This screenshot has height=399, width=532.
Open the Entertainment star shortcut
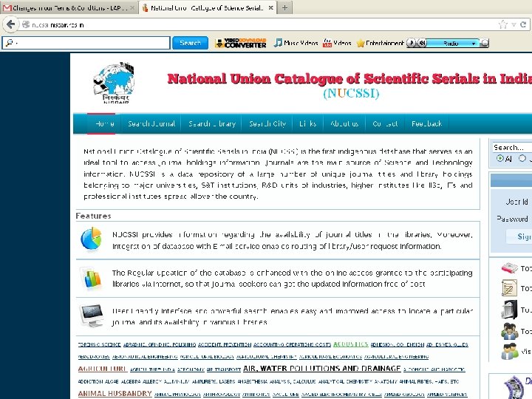point(380,43)
